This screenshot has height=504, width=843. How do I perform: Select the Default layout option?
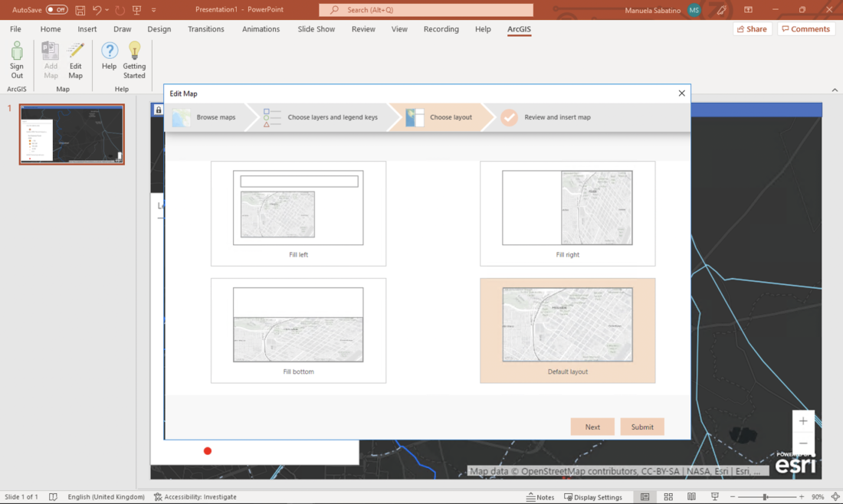[567, 330]
